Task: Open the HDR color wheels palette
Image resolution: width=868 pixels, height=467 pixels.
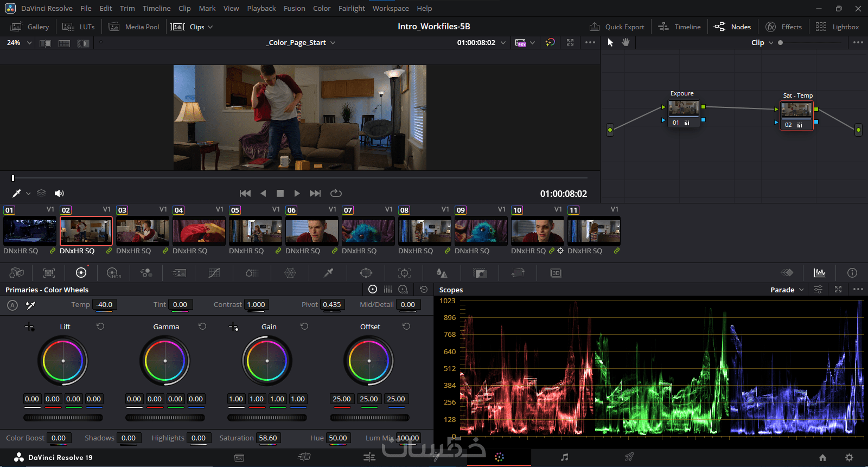Action: coord(113,273)
